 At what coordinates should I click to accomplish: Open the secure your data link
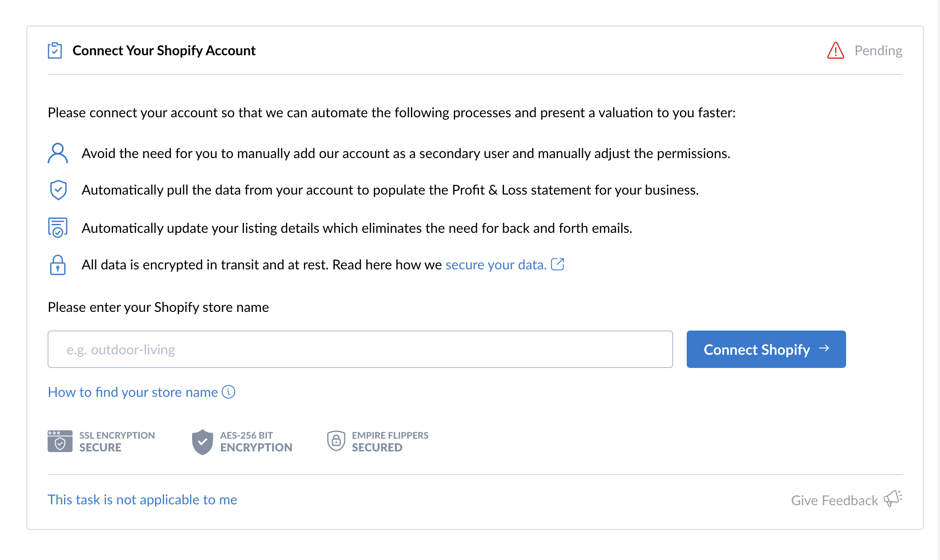(x=495, y=265)
